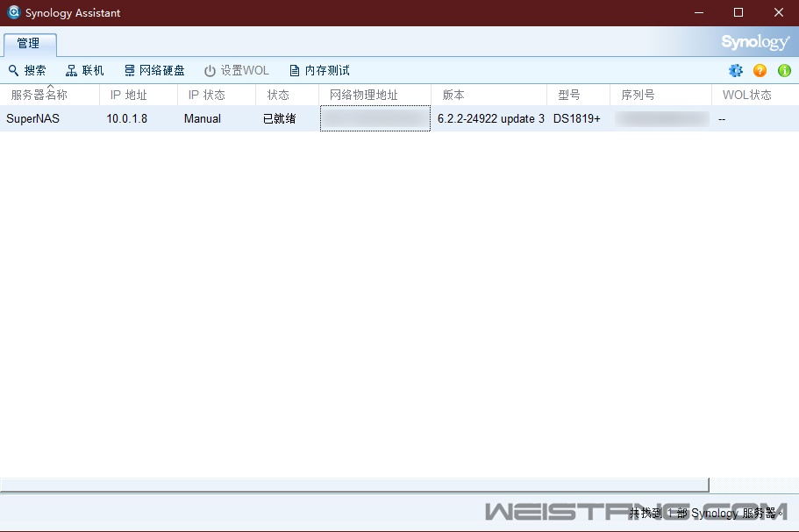This screenshot has height=532, width=799.
Task: Click the Synology Assistant title bar icon
Action: [13, 13]
